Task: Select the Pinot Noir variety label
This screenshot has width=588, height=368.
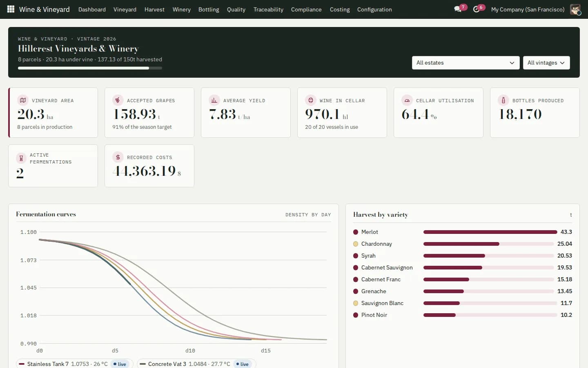Action: click(374, 315)
